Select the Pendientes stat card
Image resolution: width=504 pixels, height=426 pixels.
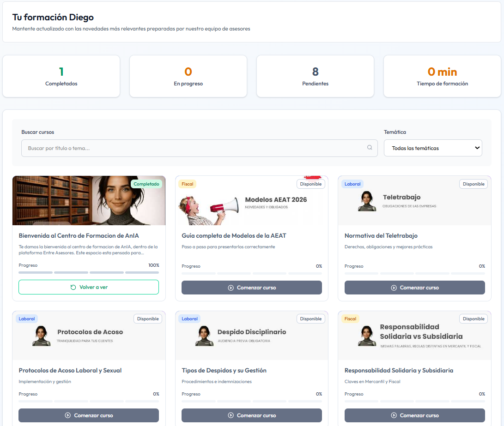pyautogui.click(x=315, y=77)
